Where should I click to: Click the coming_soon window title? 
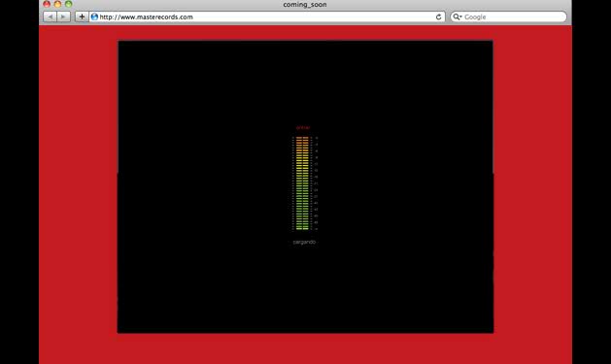pyautogui.click(x=305, y=5)
